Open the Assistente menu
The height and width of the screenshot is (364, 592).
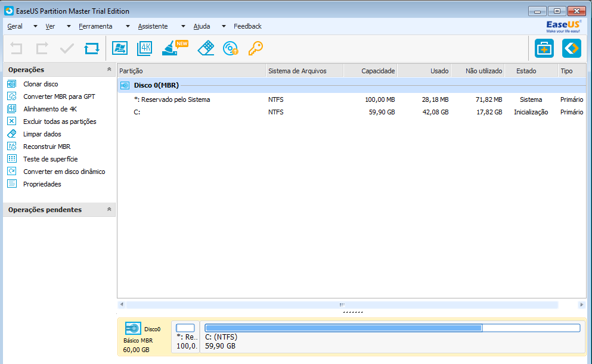click(153, 26)
